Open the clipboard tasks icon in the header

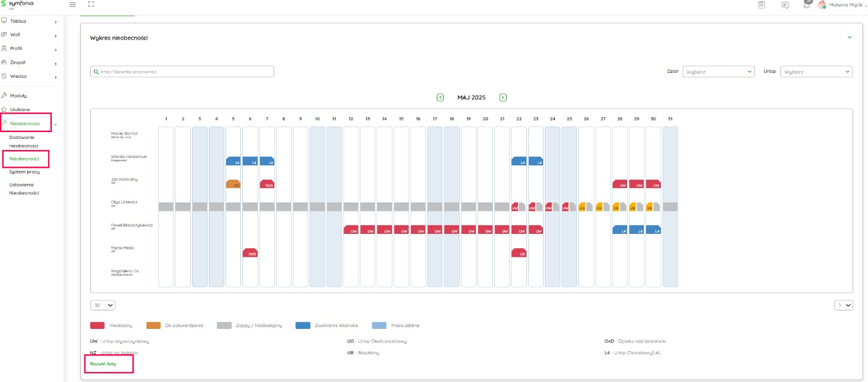761,5
